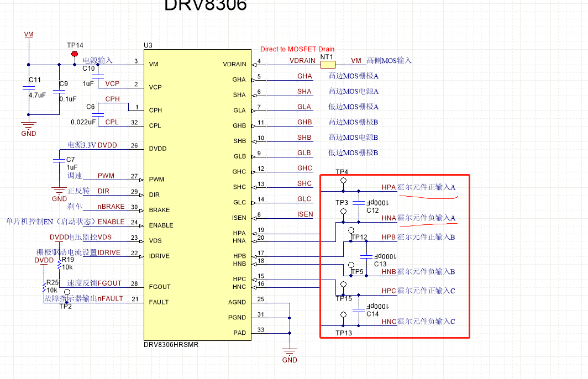Select the GHB net label
Image resolution: width=588 pixels, height=379 pixels.
(x=305, y=122)
